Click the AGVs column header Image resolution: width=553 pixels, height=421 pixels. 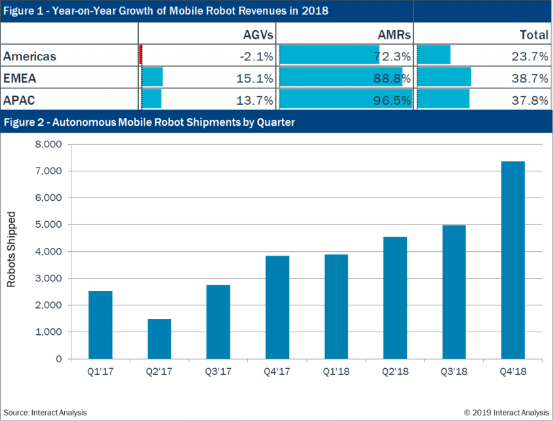[207, 33]
